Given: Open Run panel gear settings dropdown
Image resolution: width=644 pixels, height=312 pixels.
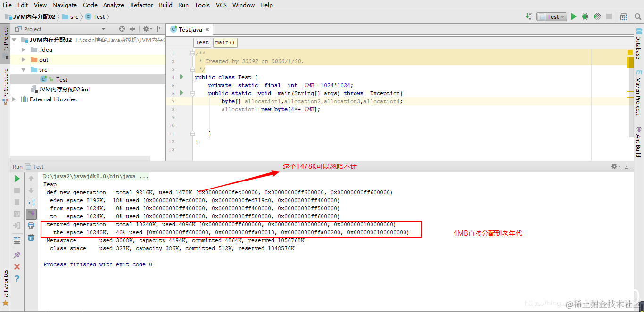Looking at the screenshot, I should pos(616,166).
